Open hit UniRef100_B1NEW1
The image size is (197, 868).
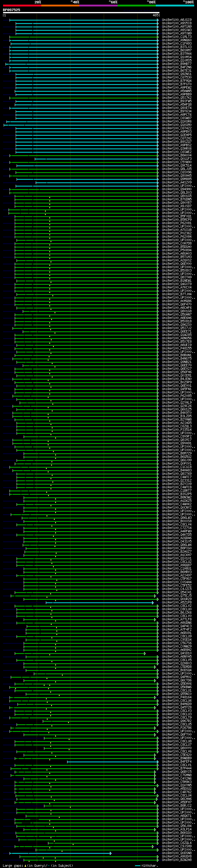click(x=177, y=281)
